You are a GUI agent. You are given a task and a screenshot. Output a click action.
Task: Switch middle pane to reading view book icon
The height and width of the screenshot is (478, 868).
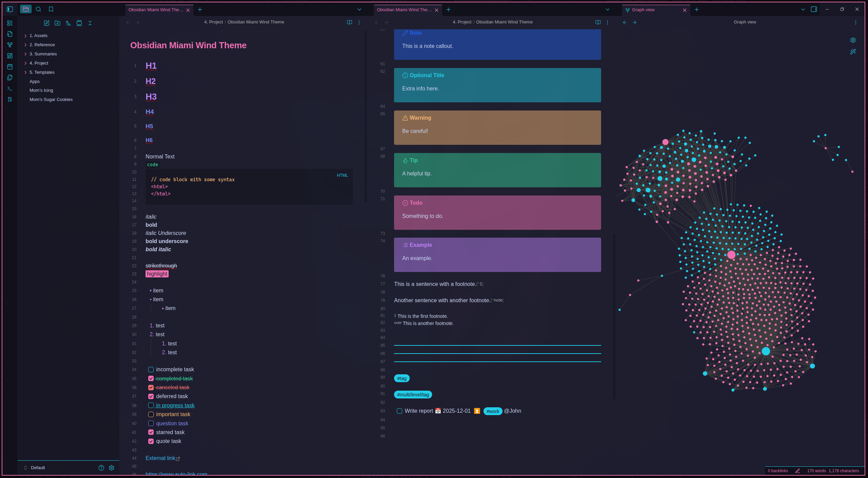pos(598,22)
